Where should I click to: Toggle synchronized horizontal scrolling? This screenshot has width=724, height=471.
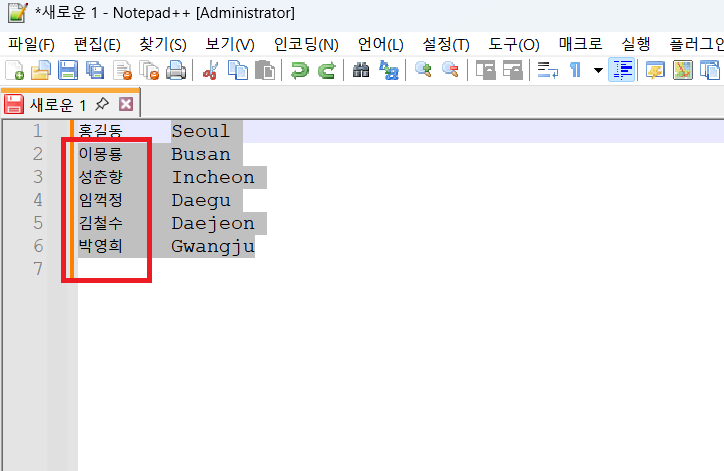point(513,71)
